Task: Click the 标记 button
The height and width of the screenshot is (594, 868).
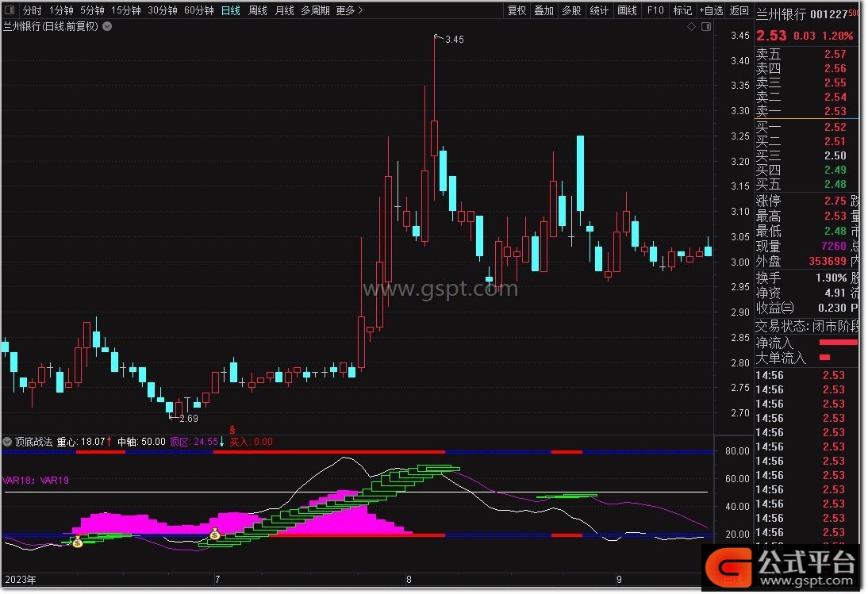Action: (x=682, y=10)
